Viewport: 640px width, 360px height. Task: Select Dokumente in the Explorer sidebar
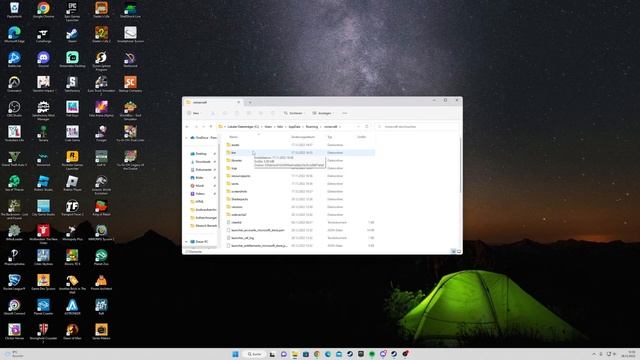click(x=203, y=170)
